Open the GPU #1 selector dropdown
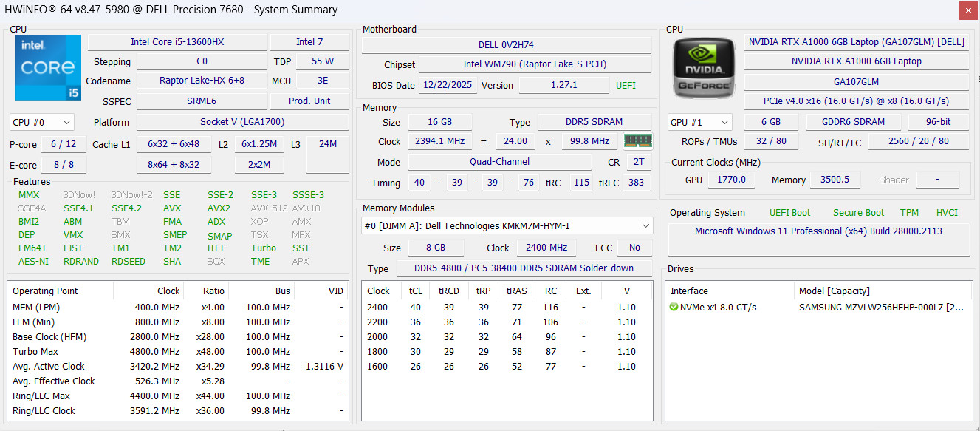This screenshot has width=980, height=431. (x=699, y=122)
